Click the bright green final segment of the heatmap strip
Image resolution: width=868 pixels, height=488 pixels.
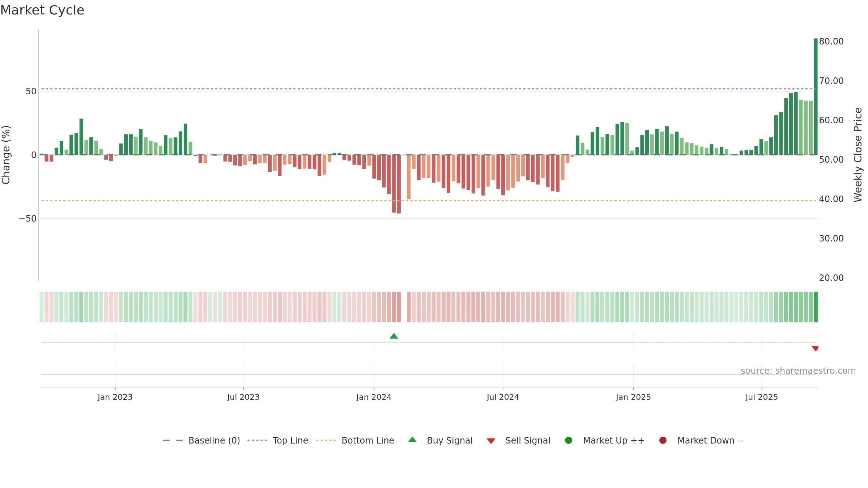(816, 307)
